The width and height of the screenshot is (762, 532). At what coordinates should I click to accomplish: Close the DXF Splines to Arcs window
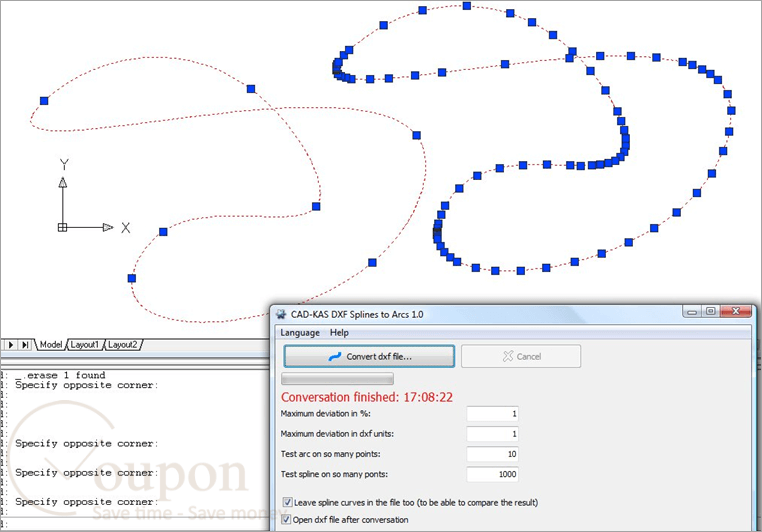(736, 311)
